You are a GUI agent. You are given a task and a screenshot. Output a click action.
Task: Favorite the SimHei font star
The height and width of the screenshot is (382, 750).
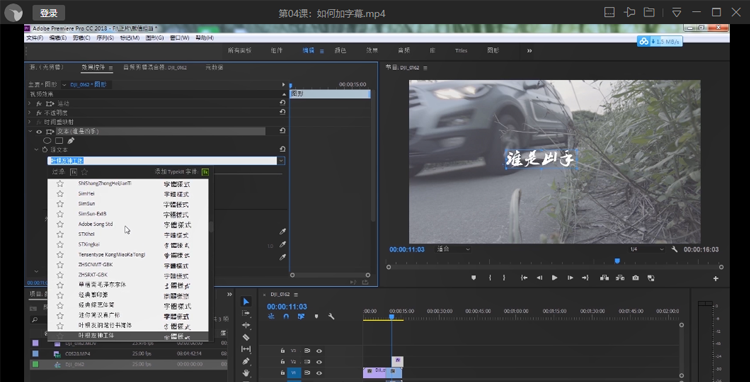pyautogui.click(x=60, y=194)
